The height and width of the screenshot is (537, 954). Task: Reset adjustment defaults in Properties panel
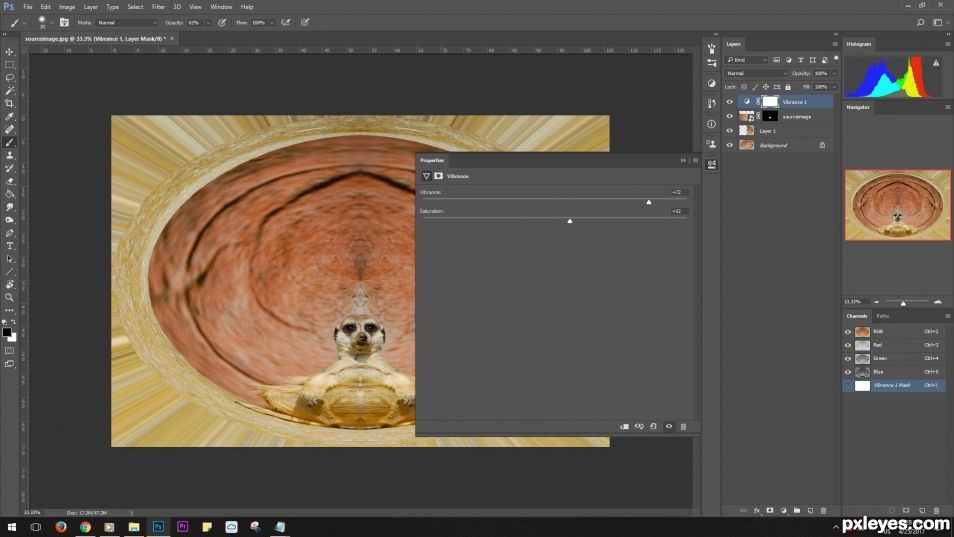click(x=653, y=426)
